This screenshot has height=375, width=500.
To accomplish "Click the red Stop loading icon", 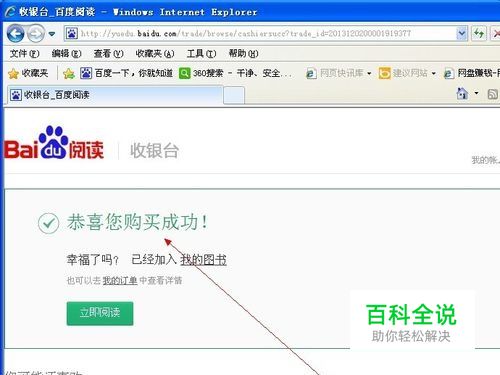I will click(x=496, y=33).
